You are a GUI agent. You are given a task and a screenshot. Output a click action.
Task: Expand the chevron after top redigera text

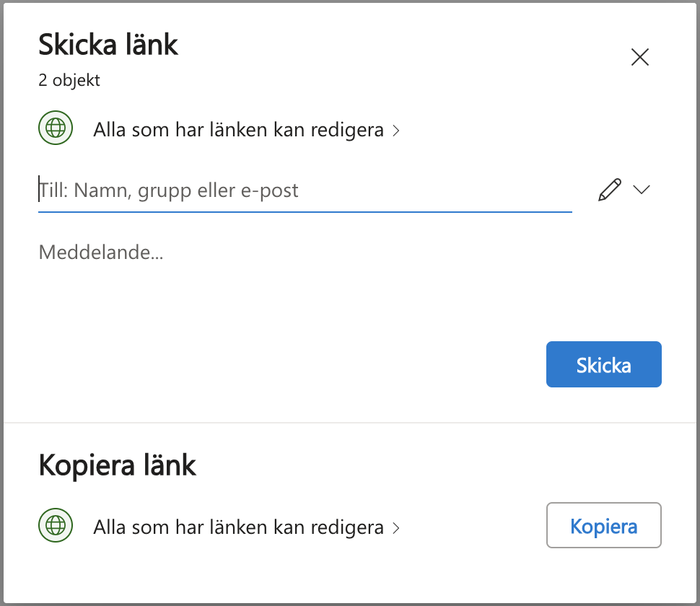click(395, 131)
